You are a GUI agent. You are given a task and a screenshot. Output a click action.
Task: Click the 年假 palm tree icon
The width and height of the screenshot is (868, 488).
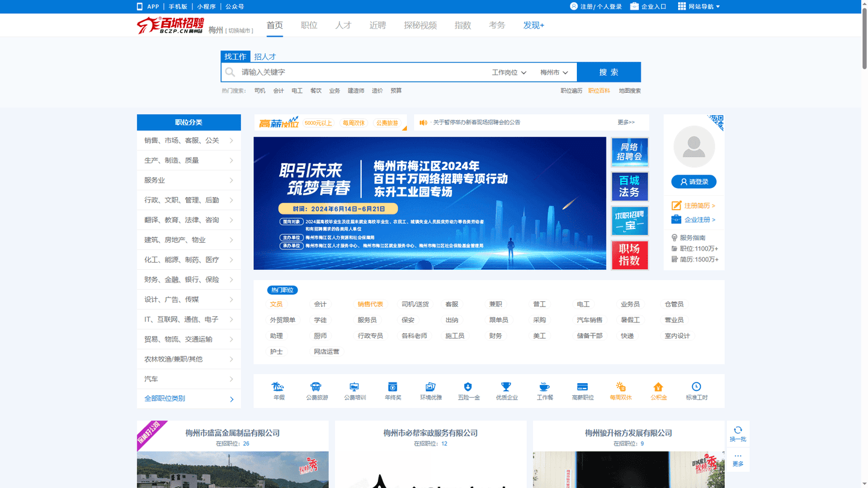[x=278, y=387]
